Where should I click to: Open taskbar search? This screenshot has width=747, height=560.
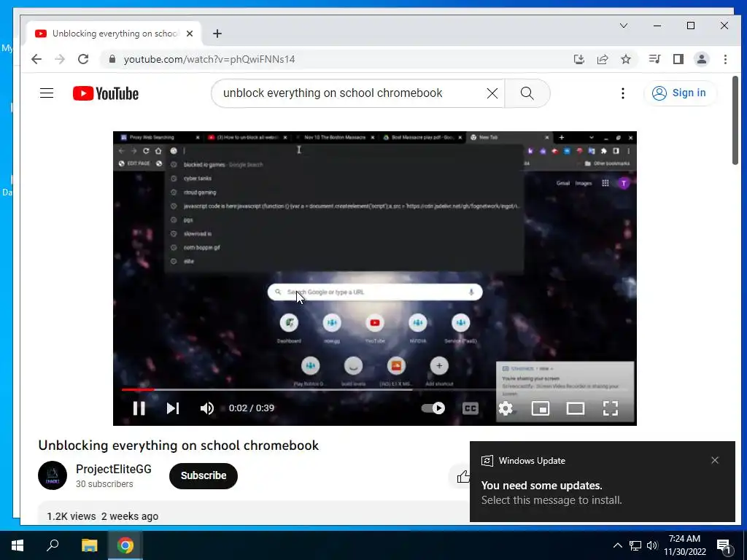pyautogui.click(x=53, y=545)
